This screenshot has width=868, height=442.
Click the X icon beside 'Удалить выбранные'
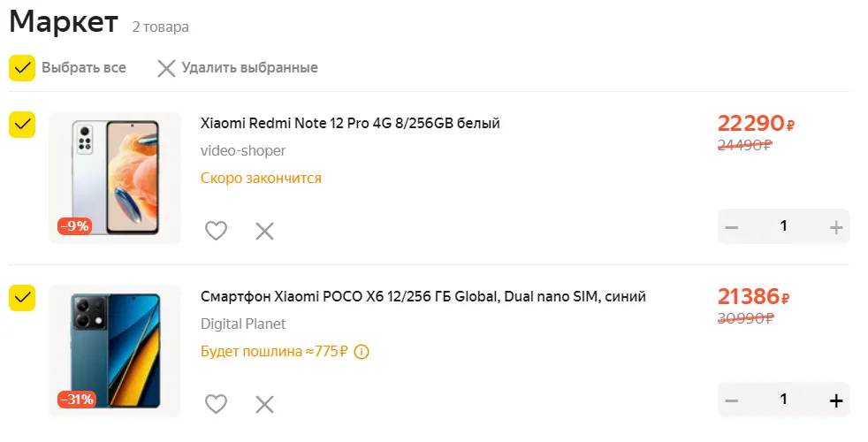166,68
